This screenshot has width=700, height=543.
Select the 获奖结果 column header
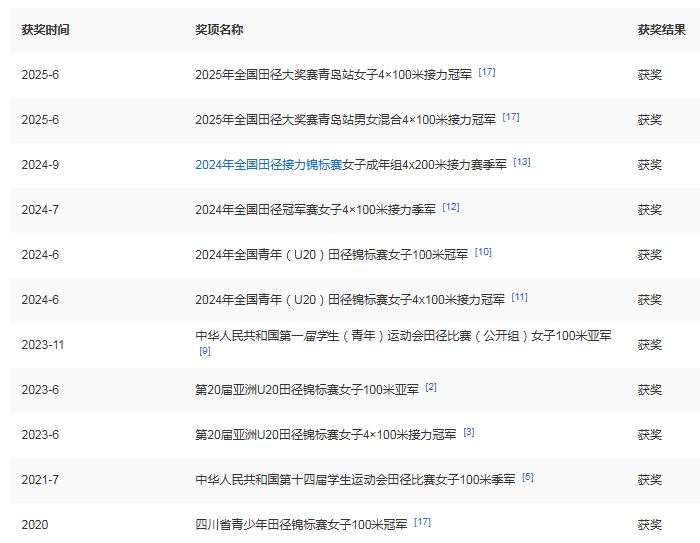click(x=662, y=30)
